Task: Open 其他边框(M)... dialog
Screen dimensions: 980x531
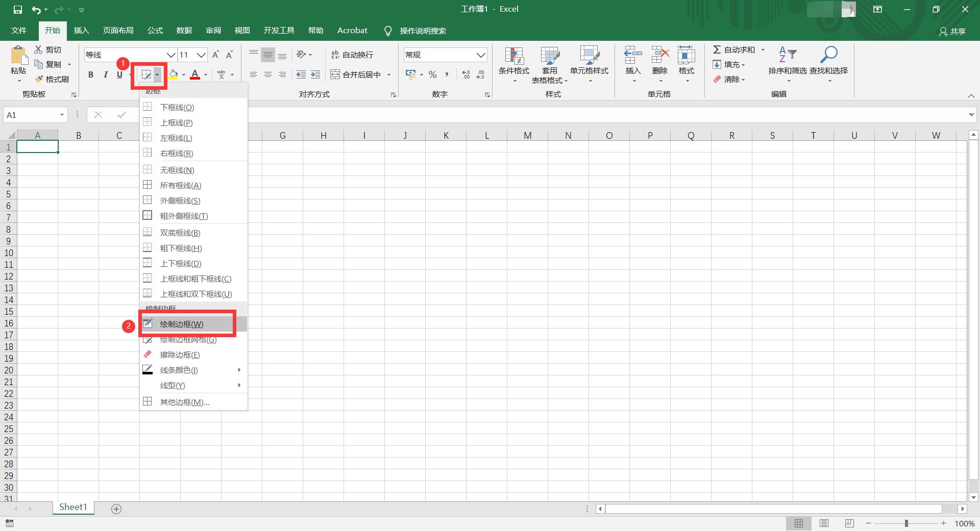Action: pyautogui.click(x=193, y=402)
